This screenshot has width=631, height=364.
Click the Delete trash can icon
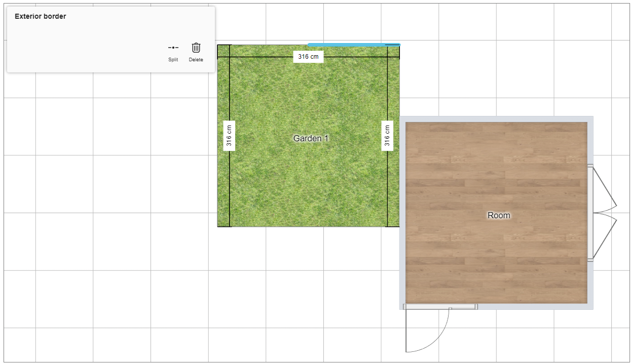tap(196, 48)
